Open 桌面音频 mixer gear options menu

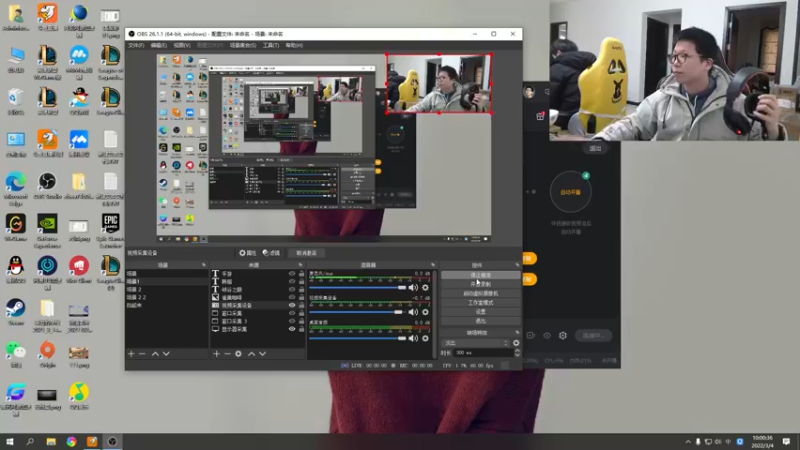coord(425,338)
